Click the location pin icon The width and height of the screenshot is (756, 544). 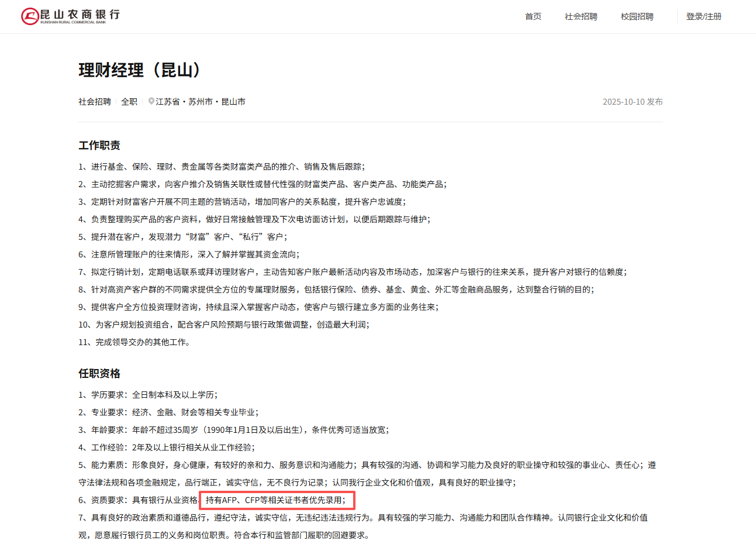[151, 101]
